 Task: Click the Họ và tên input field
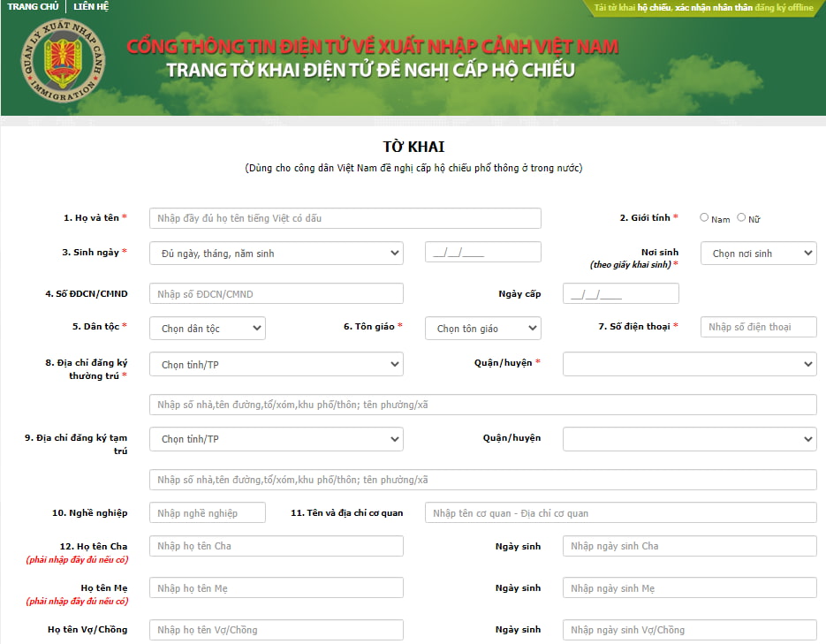345,218
